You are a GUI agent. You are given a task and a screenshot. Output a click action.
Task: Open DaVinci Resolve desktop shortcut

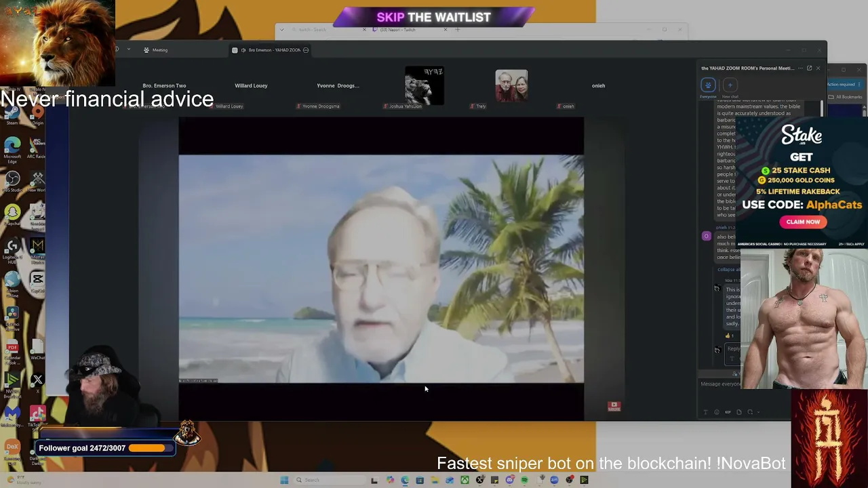tap(12, 318)
